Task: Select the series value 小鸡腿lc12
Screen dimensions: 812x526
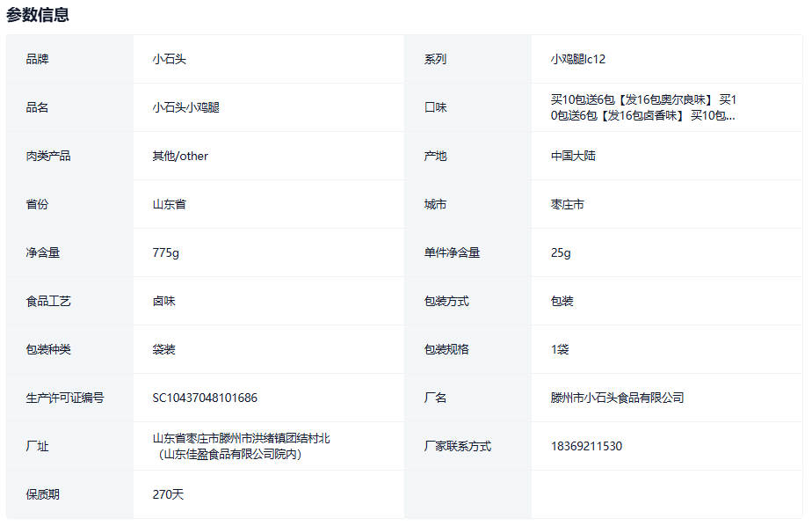Action: (577, 59)
